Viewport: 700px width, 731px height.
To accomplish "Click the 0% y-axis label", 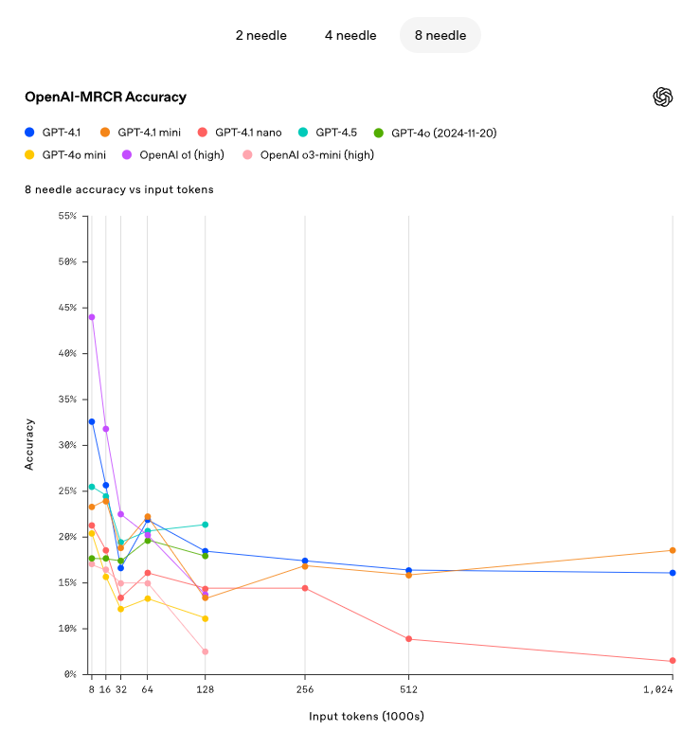I will 70,674.
